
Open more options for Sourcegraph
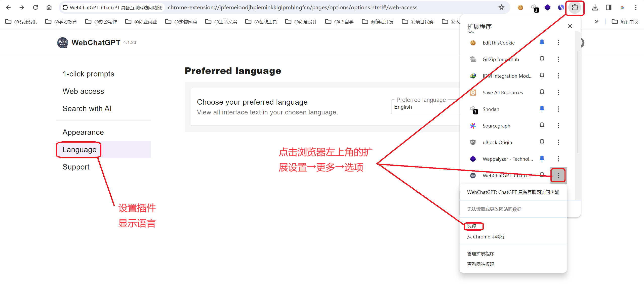pos(558,126)
